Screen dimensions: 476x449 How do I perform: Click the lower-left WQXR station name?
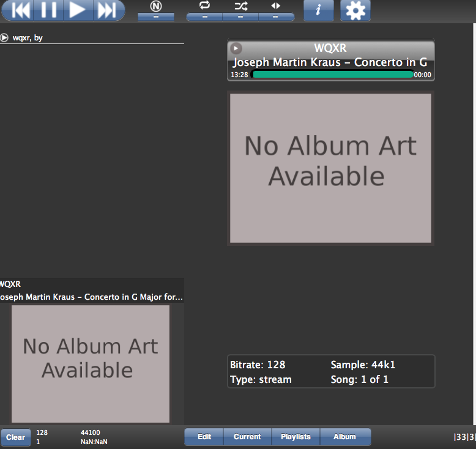pyautogui.click(x=10, y=284)
